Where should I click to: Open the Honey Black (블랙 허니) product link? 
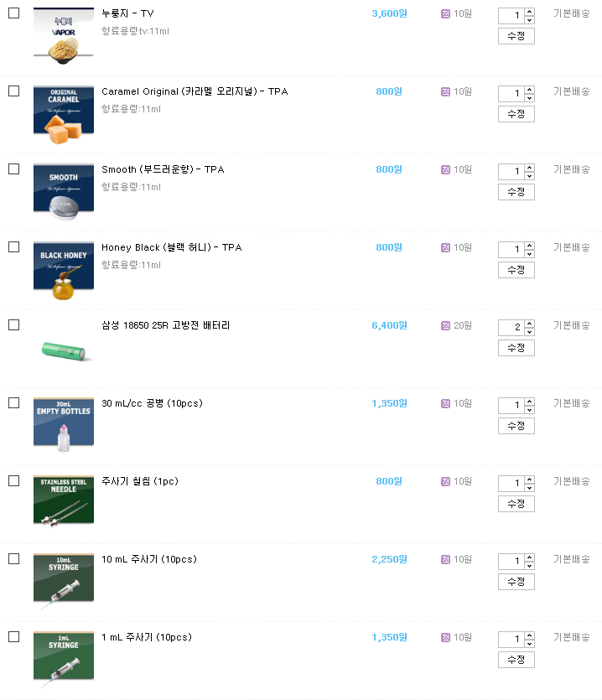click(x=171, y=247)
